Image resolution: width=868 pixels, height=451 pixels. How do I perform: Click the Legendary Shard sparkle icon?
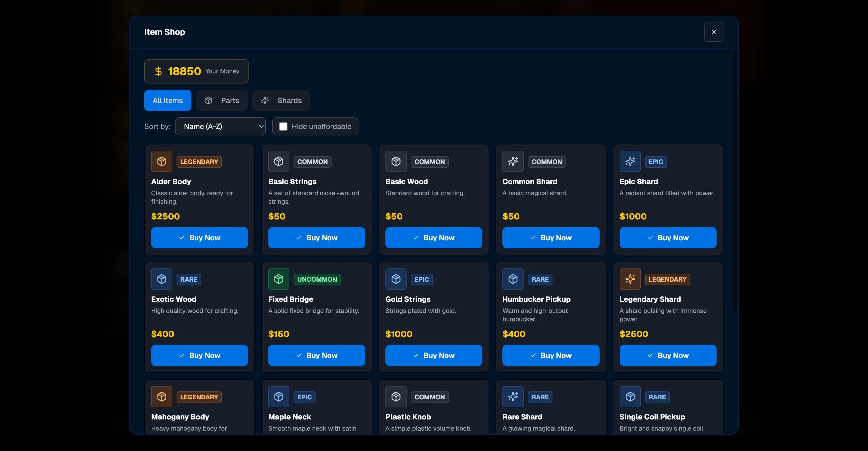coord(630,279)
